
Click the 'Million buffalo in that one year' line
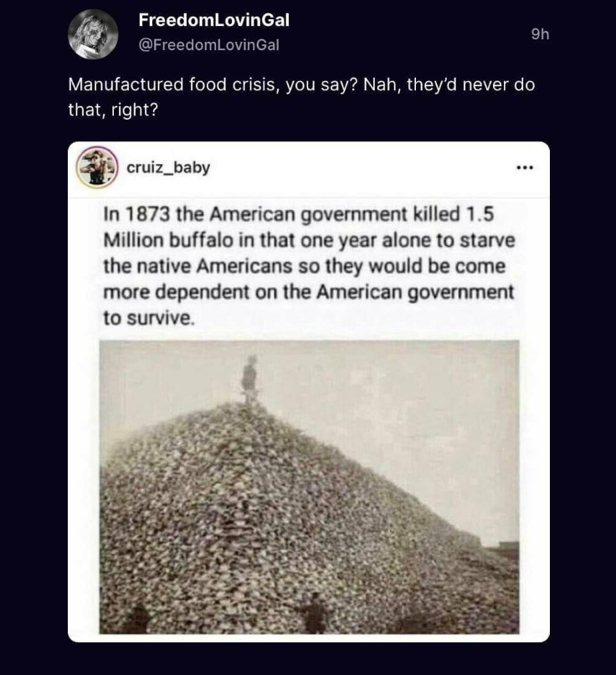tap(309, 240)
